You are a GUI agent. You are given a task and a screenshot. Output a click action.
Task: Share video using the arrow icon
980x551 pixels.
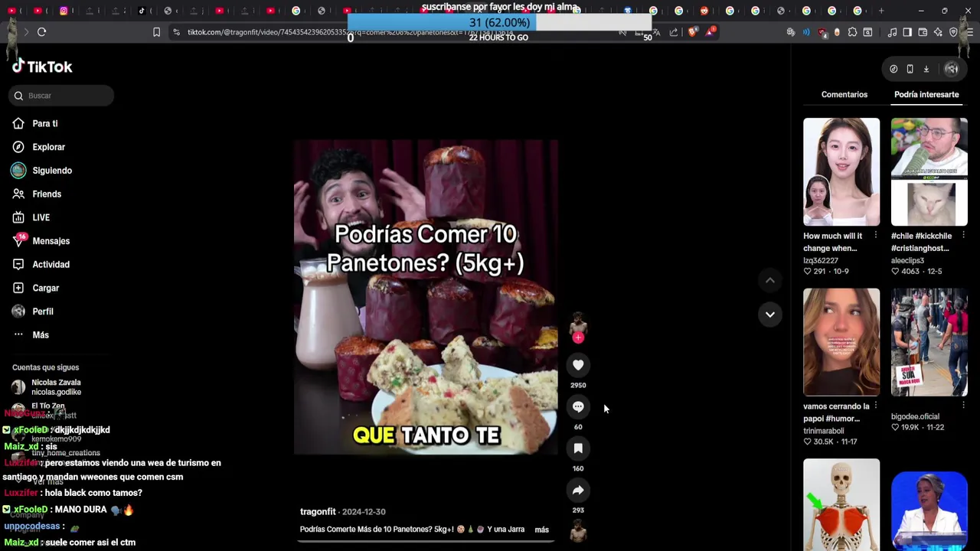click(578, 490)
